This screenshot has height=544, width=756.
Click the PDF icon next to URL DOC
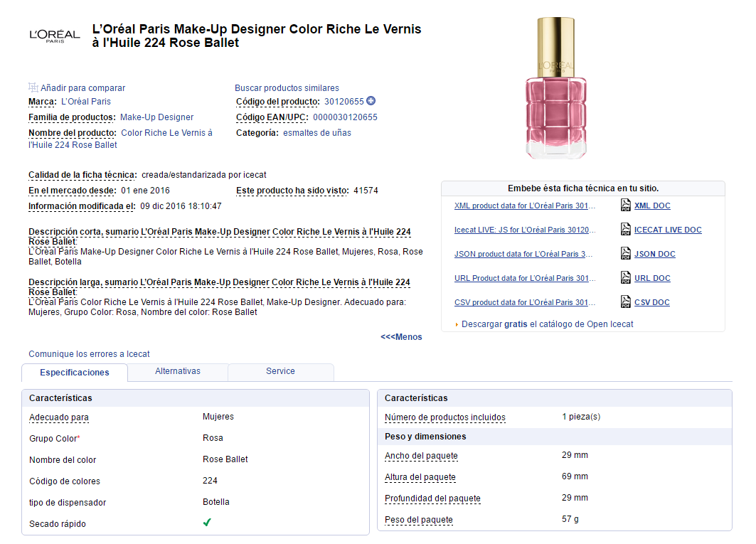tap(626, 278)
